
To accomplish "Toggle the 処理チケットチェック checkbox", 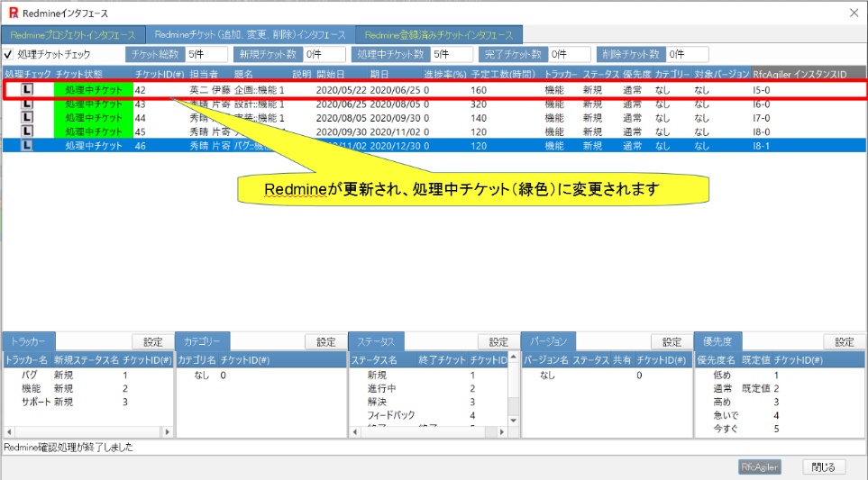I will coord(8,54).
